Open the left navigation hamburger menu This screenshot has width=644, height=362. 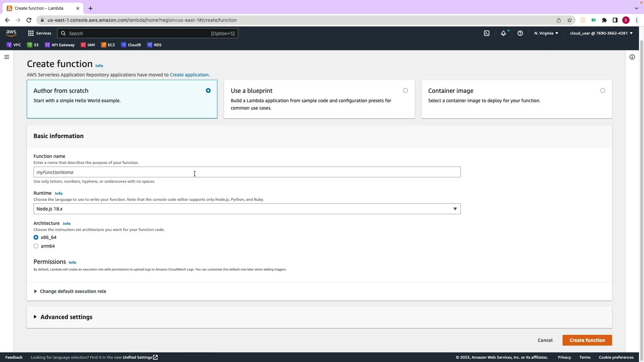6,57
